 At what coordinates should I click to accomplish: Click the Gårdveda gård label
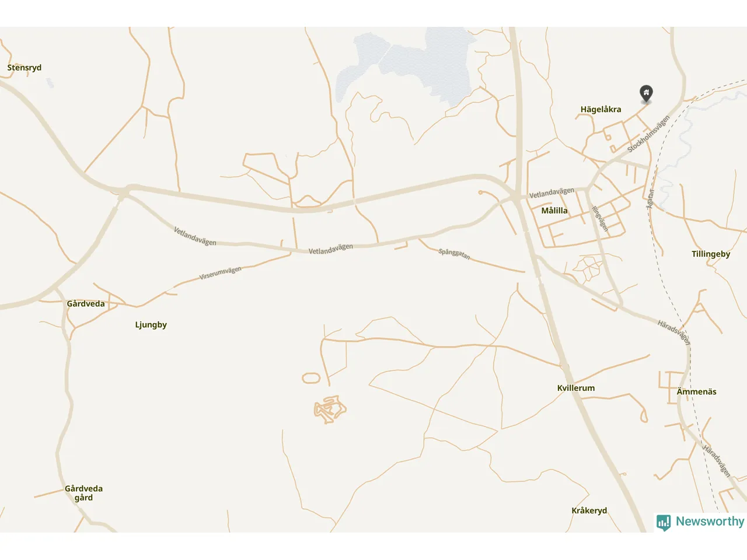(83, 493)
